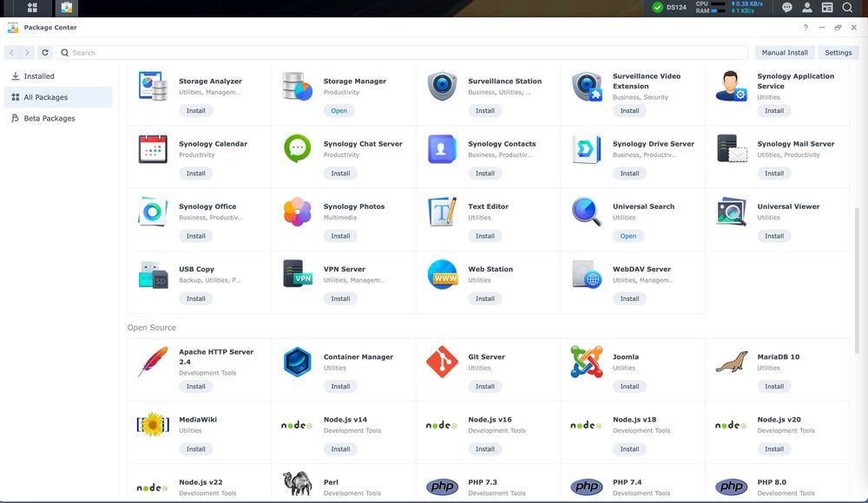Image resolution: width=868 pixels, height=503 pixels.
Task: Open the Synology Calendar icon
Action: point(153,149)
